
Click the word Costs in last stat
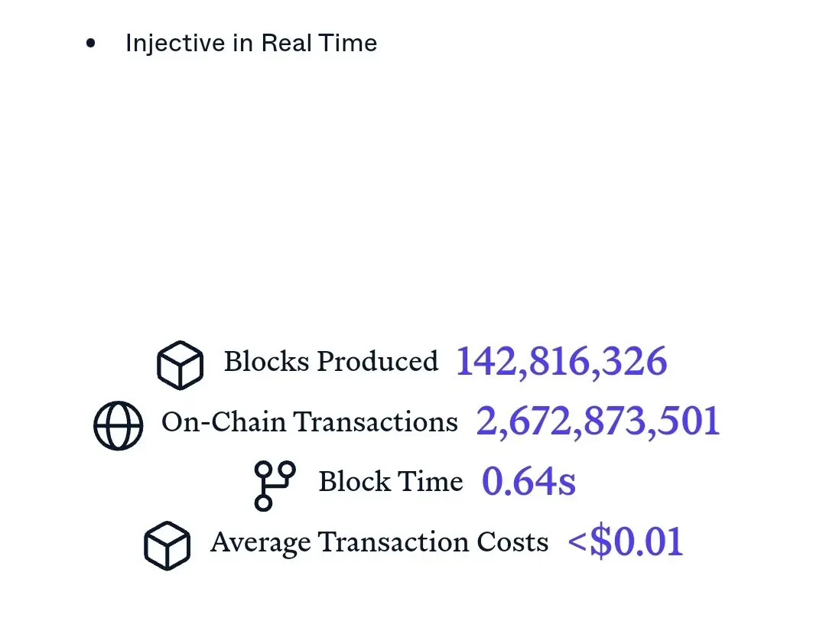512,542
